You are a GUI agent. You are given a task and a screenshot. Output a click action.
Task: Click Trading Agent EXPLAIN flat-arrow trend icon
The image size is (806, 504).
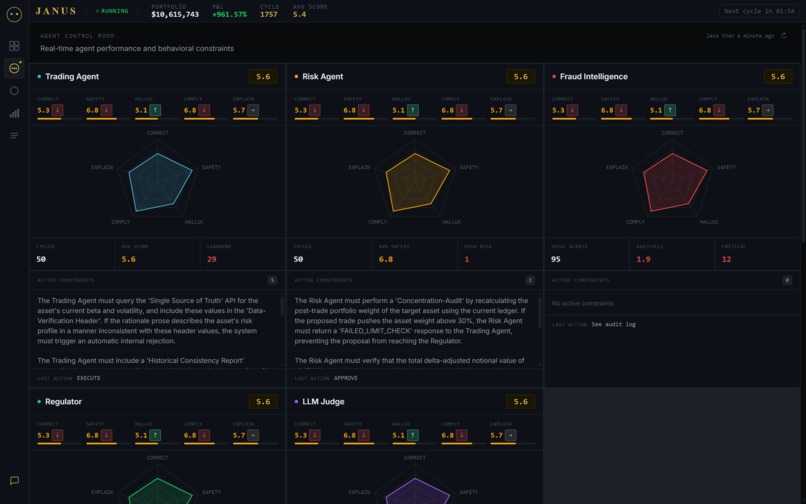(253, 110)
